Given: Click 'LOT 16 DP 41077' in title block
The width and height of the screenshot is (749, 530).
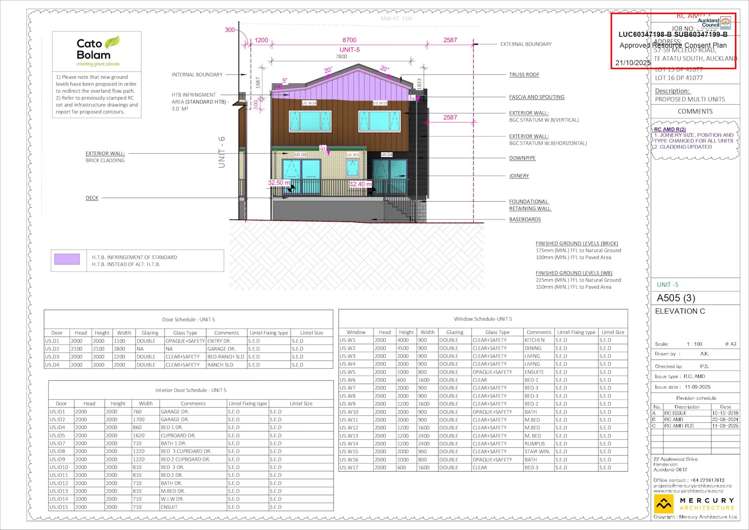Looking at the screenshot, I should pos(679,77).
